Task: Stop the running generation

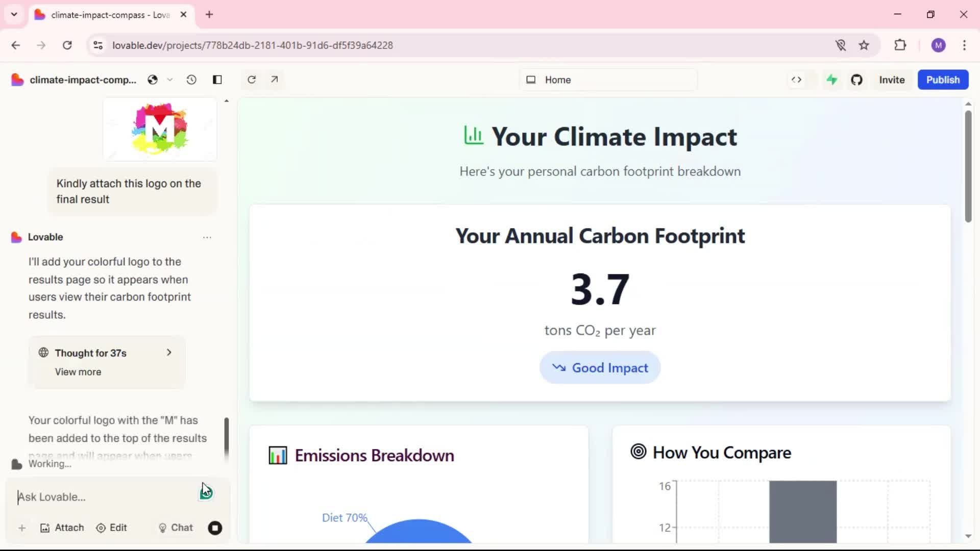Action: 215,528
